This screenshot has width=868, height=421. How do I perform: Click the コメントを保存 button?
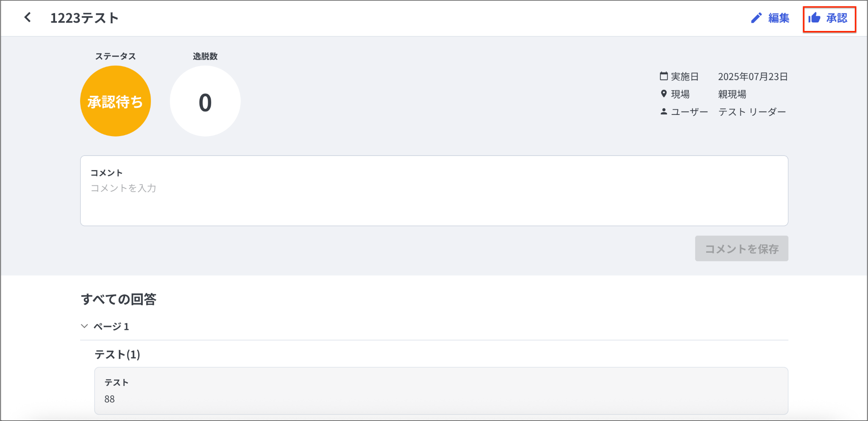pyautogui.click(x=741, y=248)
